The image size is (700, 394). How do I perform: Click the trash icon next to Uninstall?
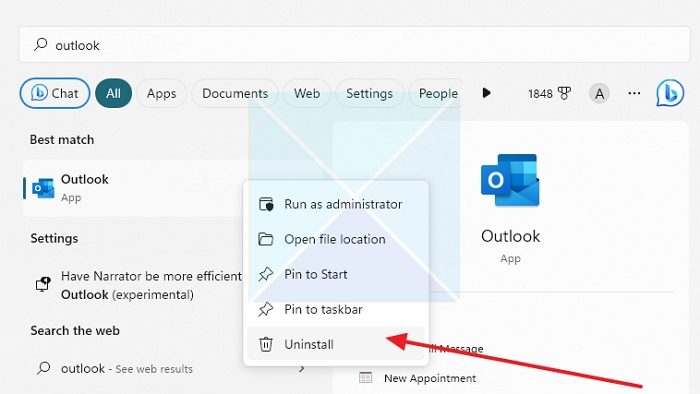[266, 344]
